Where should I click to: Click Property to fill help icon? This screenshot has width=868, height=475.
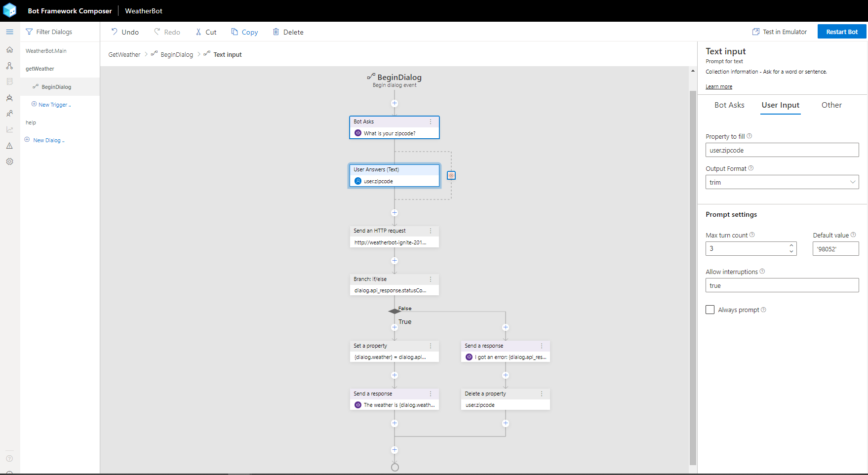[750, 136]
